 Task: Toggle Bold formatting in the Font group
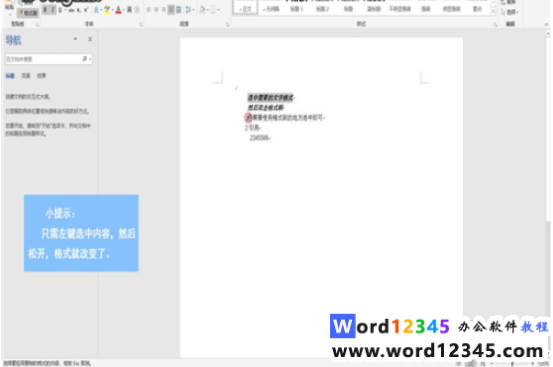click(45, 10)
